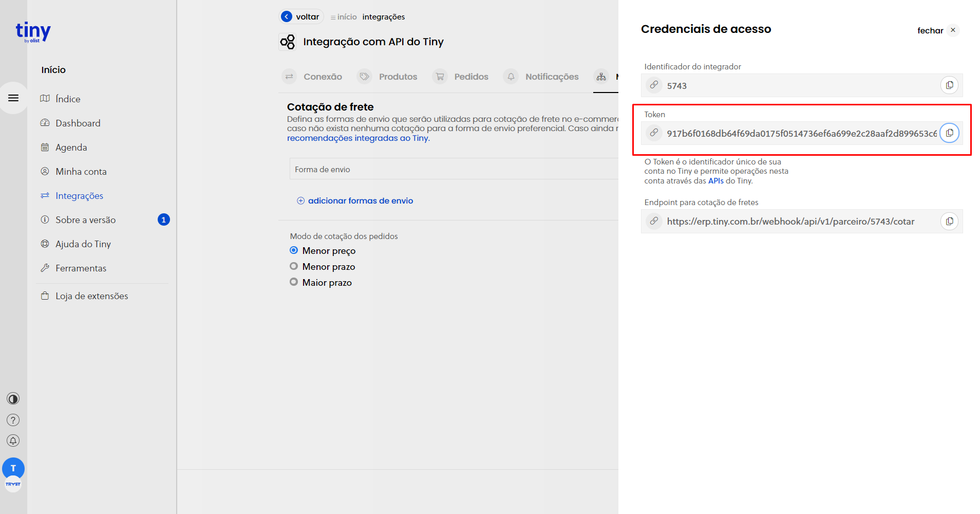Open Loja de extensões in the sidebar
Viewport: 980px width, 514px height.
point(92,296)
